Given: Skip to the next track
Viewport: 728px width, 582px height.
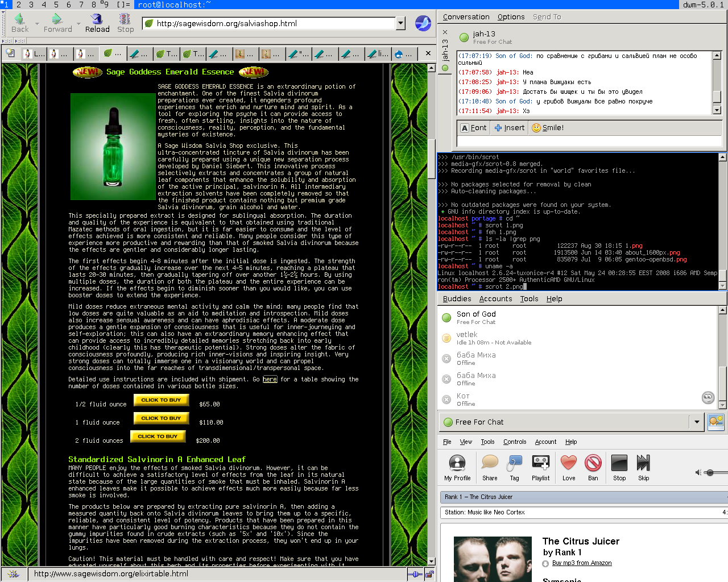Looking at the screenshot, I should [643, 463].
